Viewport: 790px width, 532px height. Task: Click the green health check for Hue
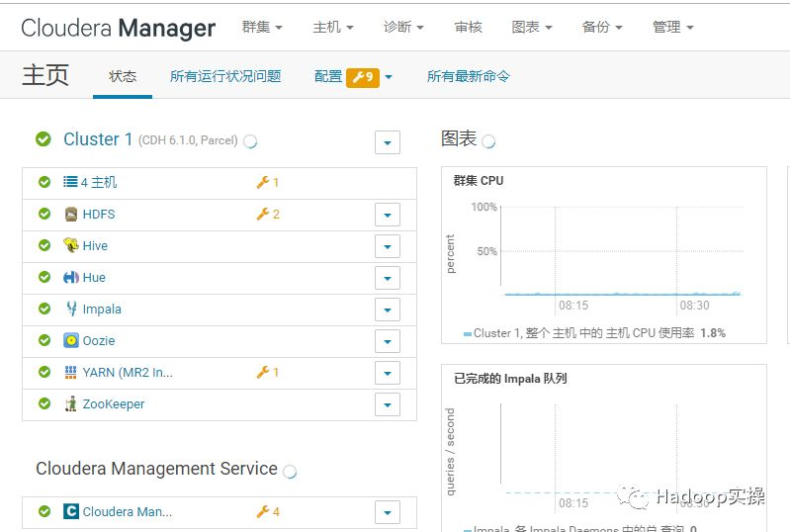44,277
